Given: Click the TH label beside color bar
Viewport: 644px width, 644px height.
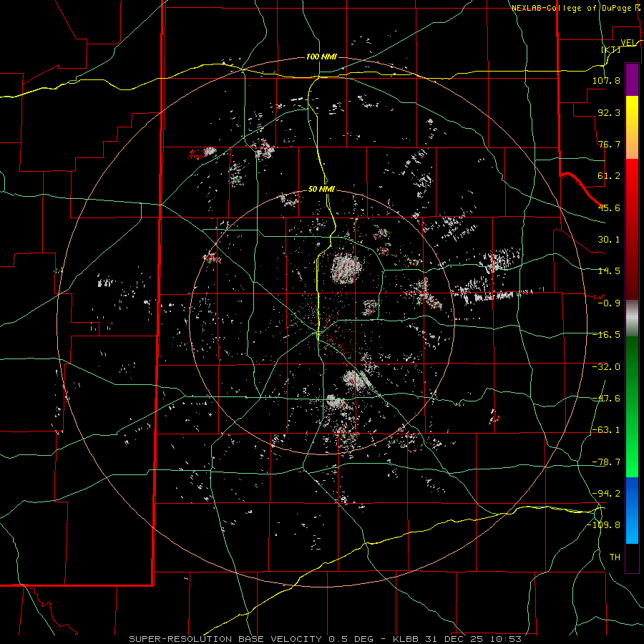Looking at the screenshot, I should tap(615, 557).
